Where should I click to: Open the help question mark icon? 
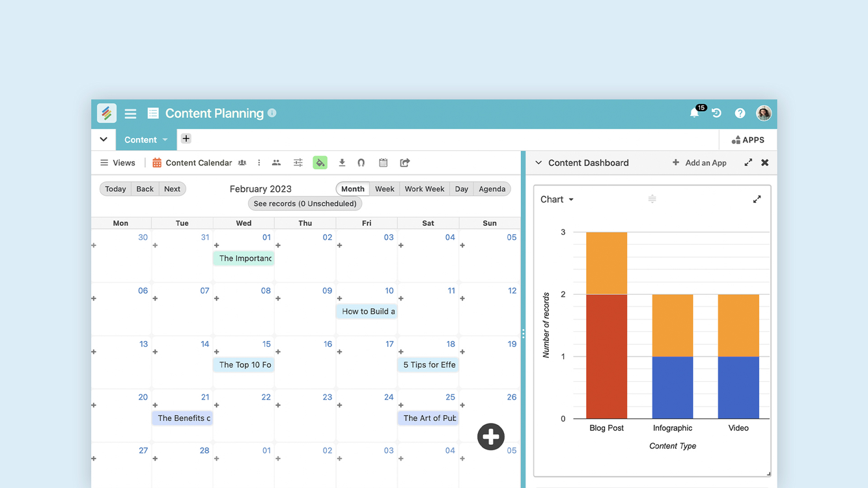click(740, 113)
